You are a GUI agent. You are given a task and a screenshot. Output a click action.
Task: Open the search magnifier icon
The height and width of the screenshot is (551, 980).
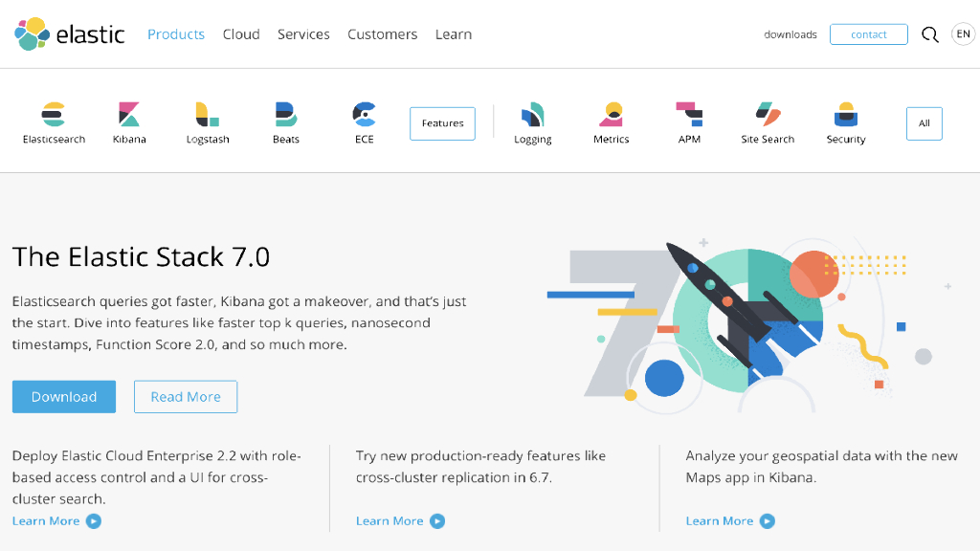pyautogui.click(x=930, y=34)
